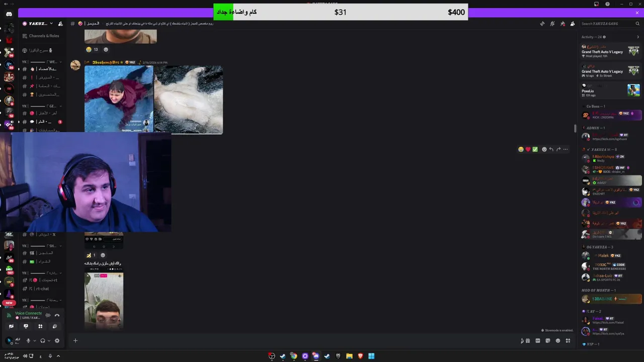Deafen with headphones icon
644x362 pixels.
42,341
